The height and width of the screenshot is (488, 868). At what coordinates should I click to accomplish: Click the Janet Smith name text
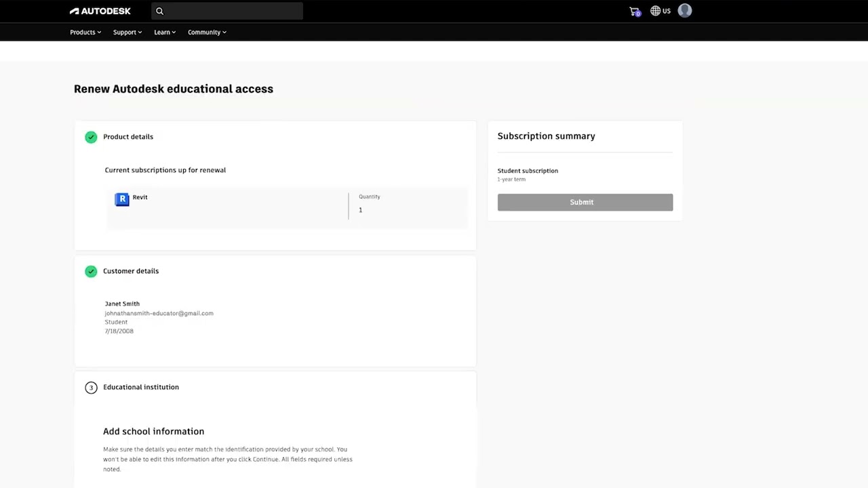(122, 304)
